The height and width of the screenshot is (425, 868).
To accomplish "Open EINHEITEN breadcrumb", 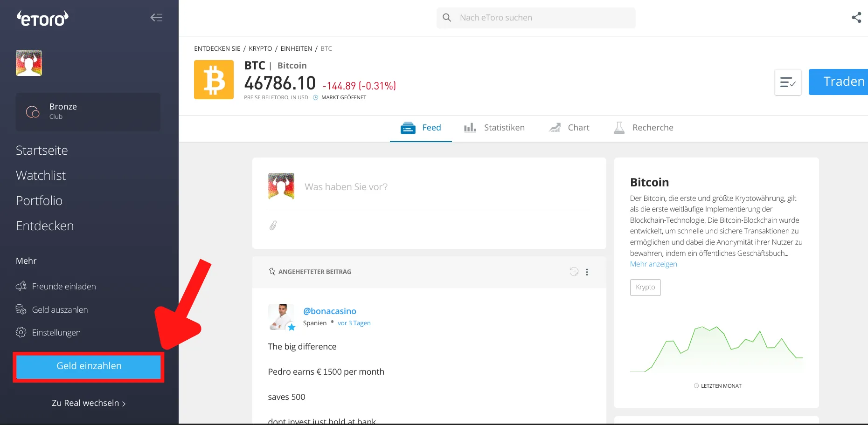I will [x=296, y=48].
